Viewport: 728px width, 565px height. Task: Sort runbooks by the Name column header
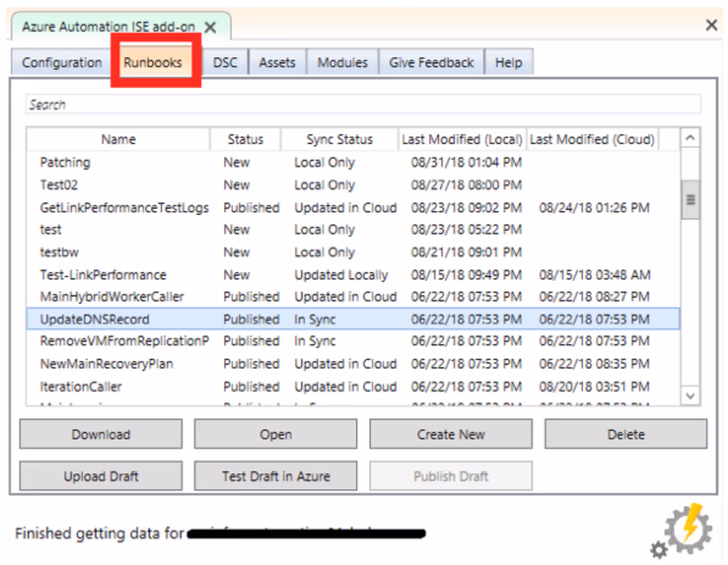coord(118,139)
